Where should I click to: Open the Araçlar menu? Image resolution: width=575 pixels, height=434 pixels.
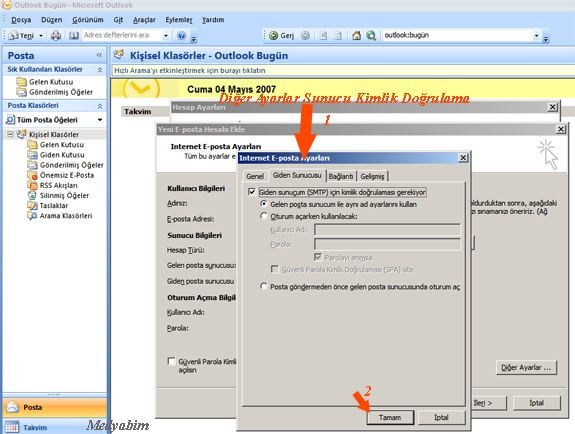(144, 20)
